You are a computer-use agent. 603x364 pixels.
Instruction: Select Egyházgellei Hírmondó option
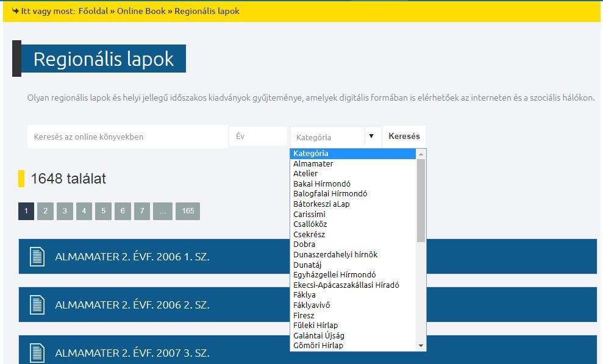[x=353, y=275]
